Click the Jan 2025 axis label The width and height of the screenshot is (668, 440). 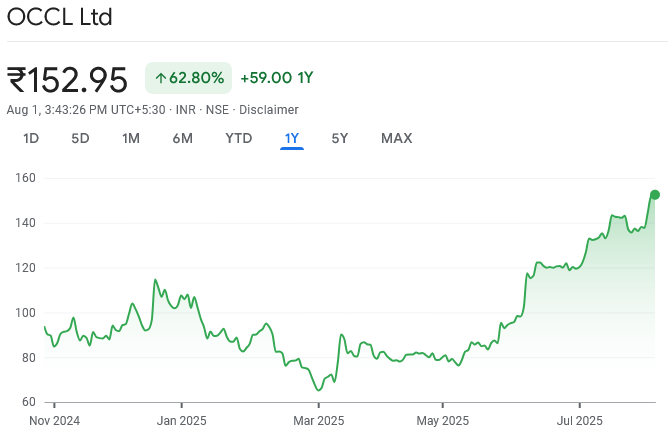coord(181,420)
